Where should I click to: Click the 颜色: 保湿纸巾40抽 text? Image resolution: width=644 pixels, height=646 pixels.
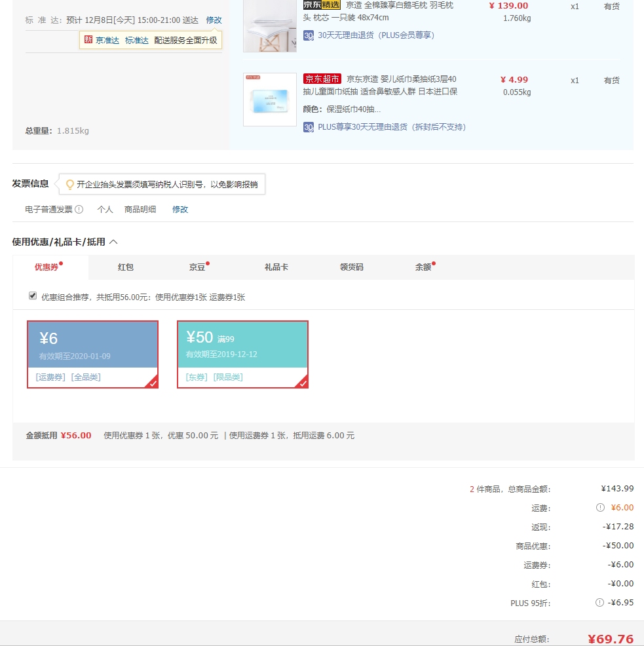coord(341,109)
